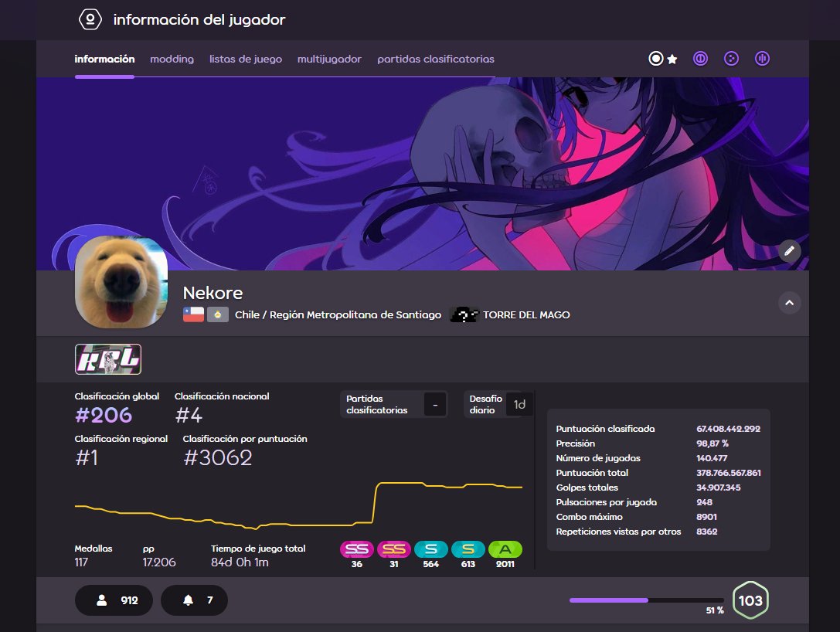840x632 pixels.
Task: Click the KRL tournament badge
Action: point(108,358)
